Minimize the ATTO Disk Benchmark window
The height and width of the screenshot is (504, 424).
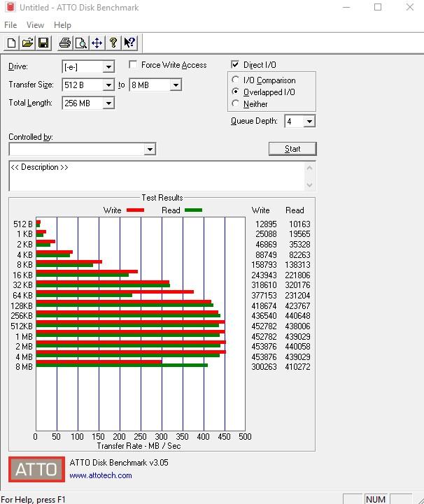click(x=346, y=7)
